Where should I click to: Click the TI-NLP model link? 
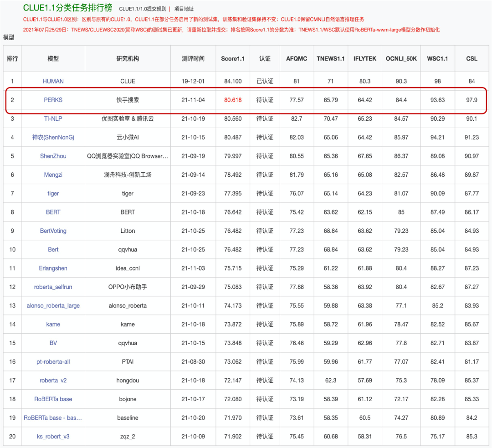tap(53, 118)
